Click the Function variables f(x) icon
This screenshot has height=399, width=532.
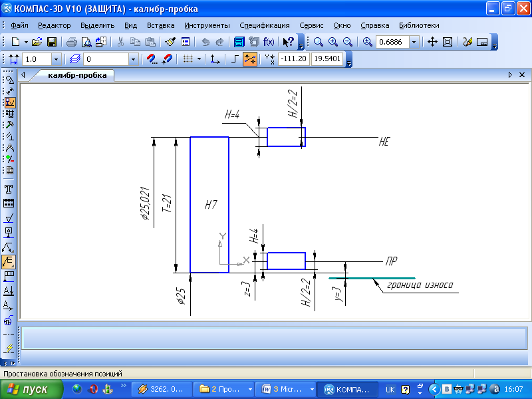click(269, 42)
